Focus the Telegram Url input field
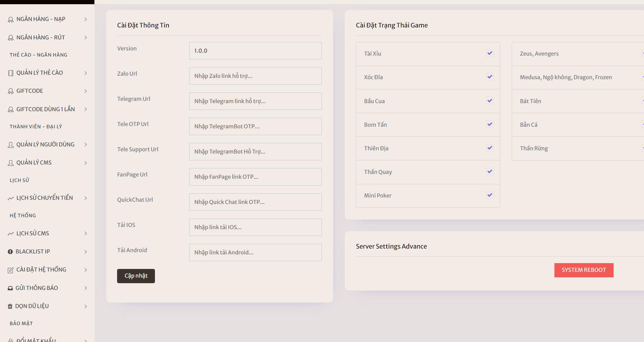Viewport: 644px width, 342px height. [256, 101]
